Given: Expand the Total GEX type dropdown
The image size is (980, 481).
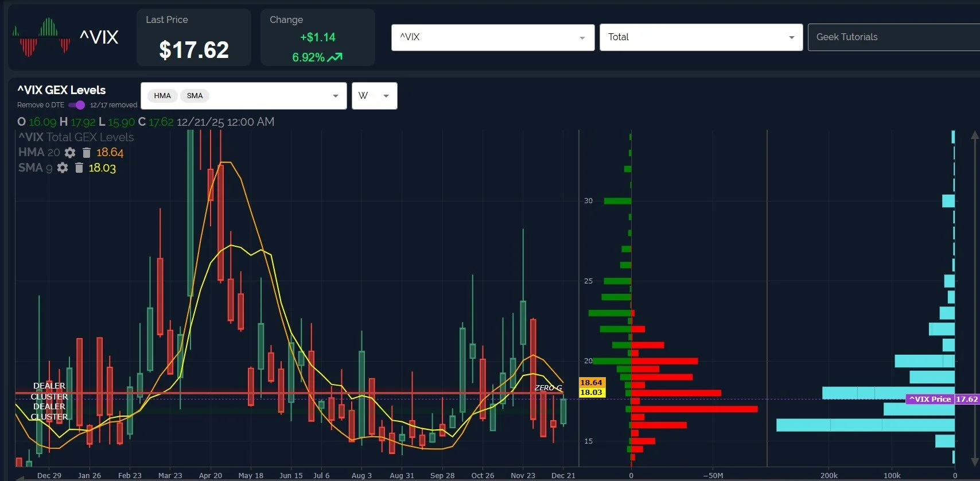Looking at the screenshot, I should [x=701, y=37].
